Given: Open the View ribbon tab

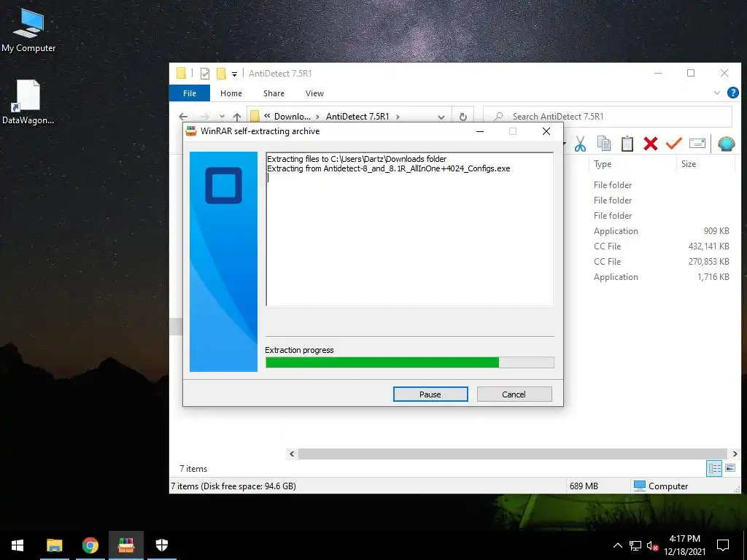Looking at the screenshot, I should click(314, 93).
